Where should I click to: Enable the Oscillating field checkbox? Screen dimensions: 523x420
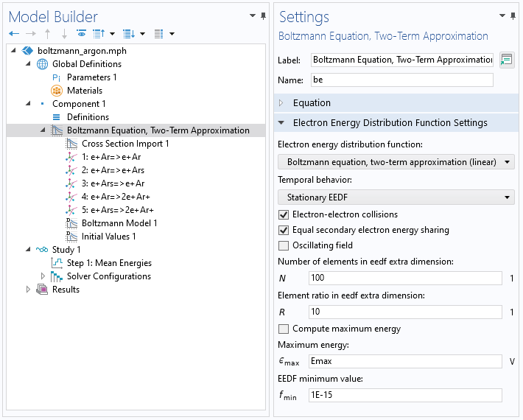pyautogui.click(x=284, y=245)
